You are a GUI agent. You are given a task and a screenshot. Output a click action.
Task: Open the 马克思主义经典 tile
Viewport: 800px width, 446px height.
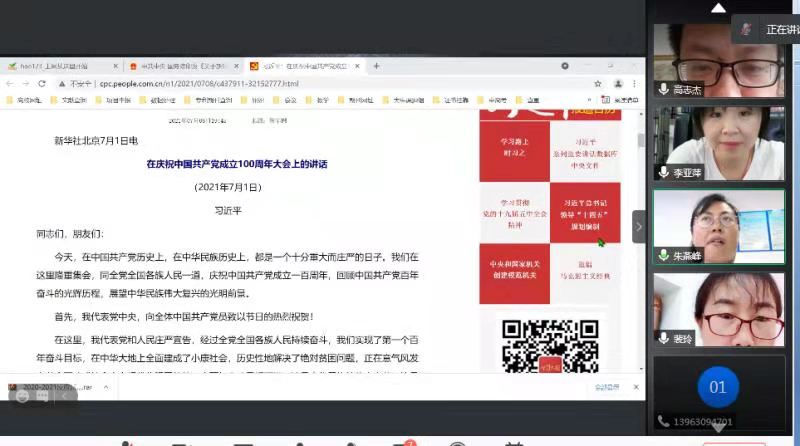(x=585, y=274)
